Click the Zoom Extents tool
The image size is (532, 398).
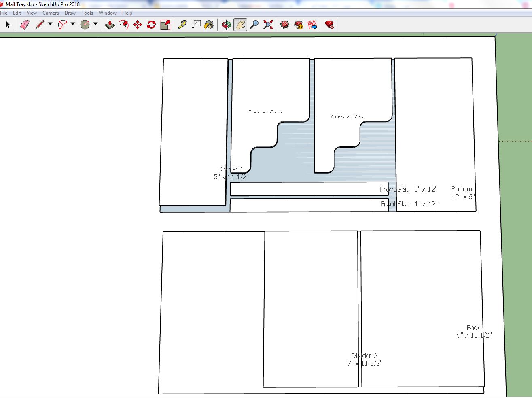pos(268,25)
